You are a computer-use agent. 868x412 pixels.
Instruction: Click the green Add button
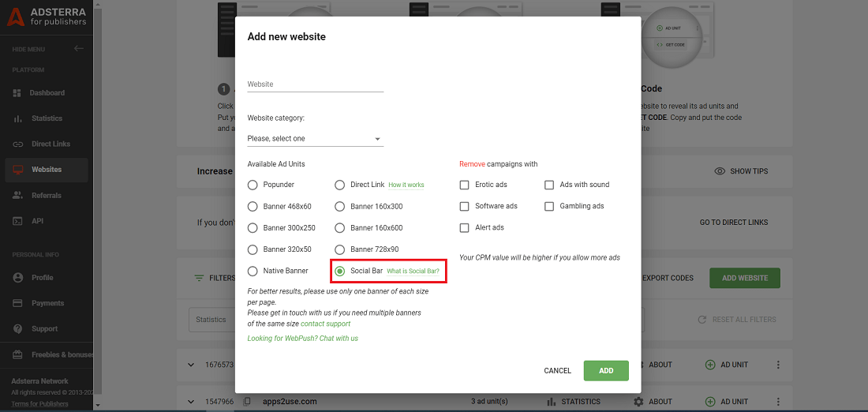pos(606,370)
